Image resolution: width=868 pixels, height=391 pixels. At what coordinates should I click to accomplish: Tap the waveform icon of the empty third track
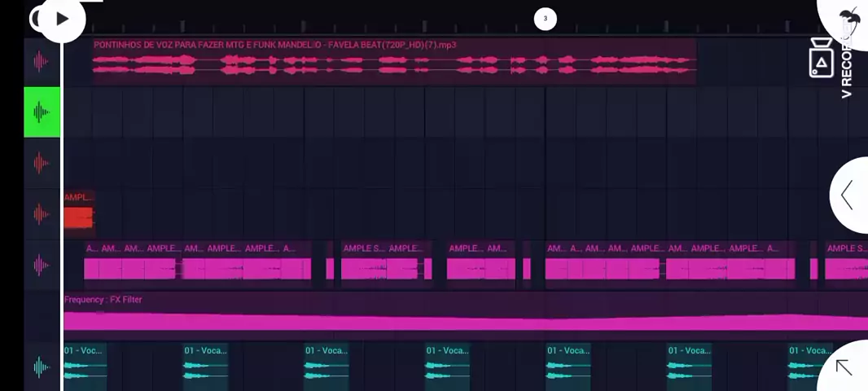pos(42,163)
